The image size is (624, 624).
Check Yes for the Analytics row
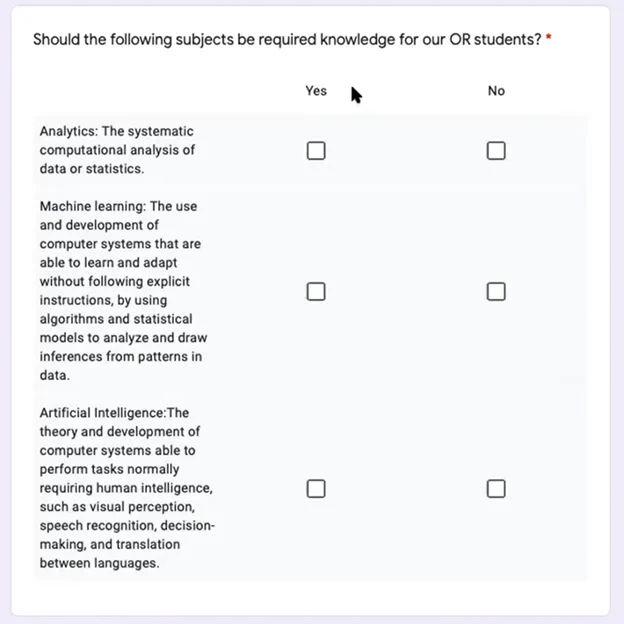(316, 151)
